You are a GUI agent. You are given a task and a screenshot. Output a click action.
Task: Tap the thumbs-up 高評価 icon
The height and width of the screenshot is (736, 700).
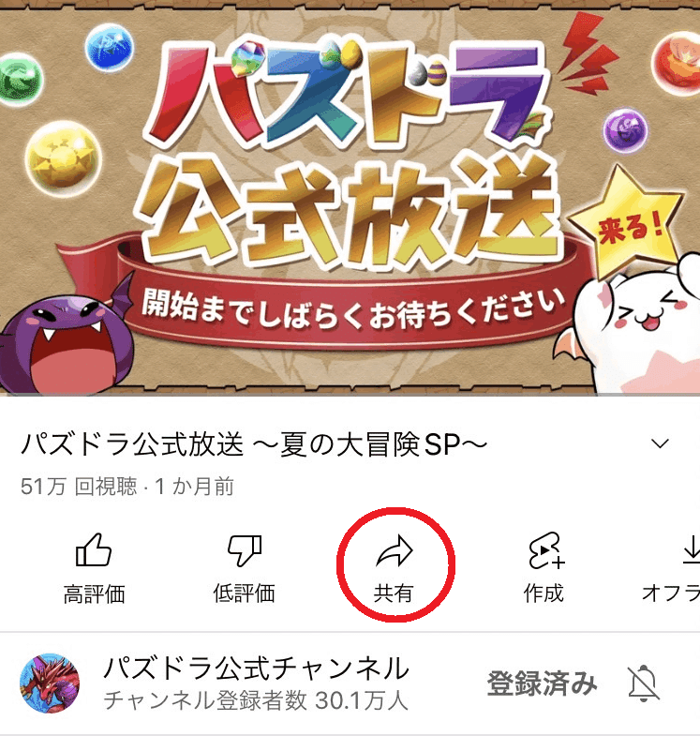coord(94,550)
